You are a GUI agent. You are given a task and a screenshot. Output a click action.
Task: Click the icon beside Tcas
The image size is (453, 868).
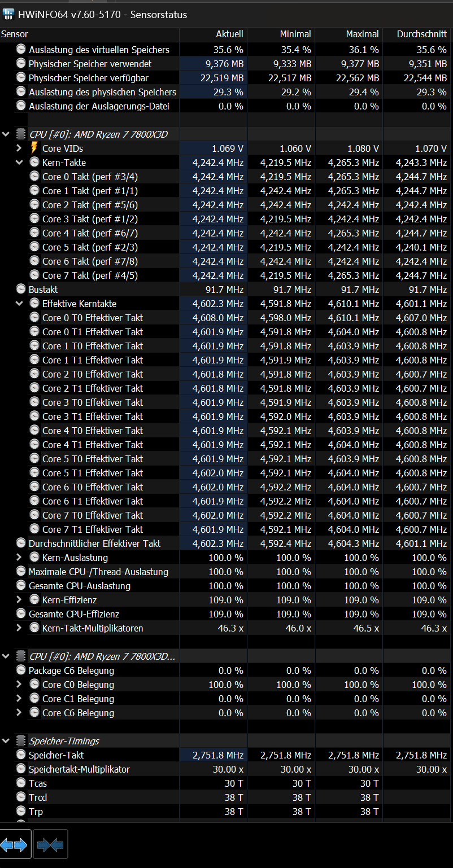point(21,783)
